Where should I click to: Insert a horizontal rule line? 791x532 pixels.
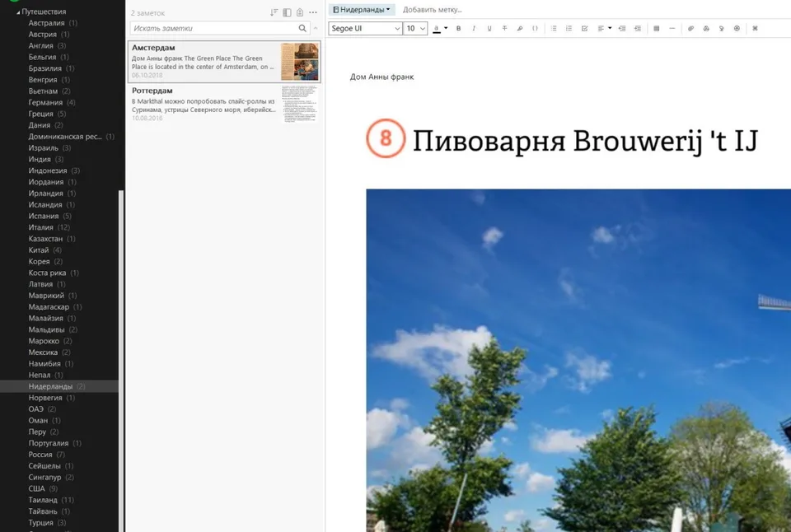pos(672,28)
